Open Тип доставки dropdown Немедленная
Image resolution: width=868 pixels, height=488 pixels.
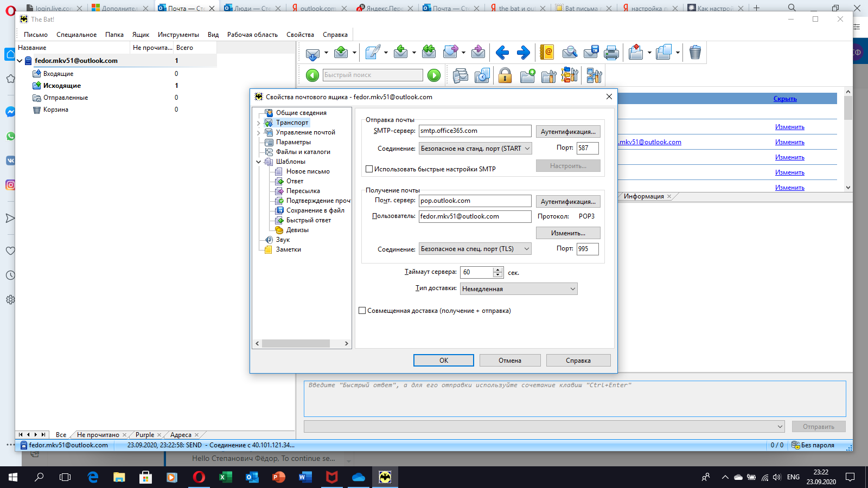pos(519,289)
